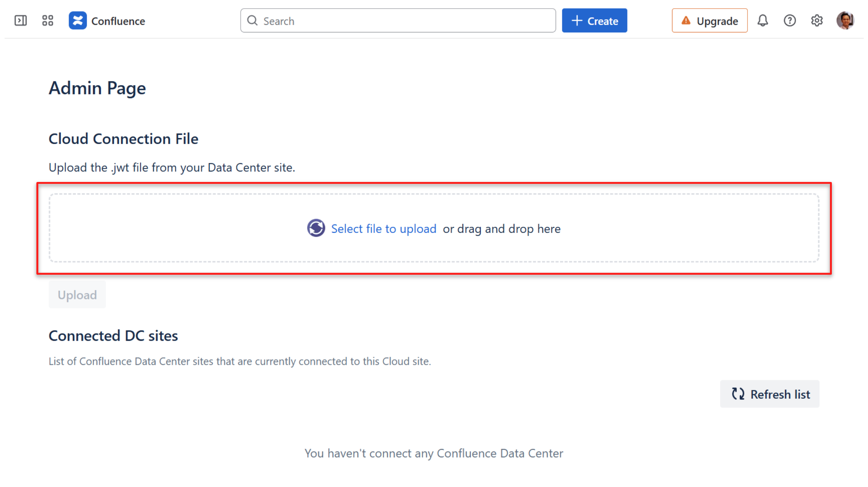Click the round upload icon in the dropzone

click(x=316, y=228)
